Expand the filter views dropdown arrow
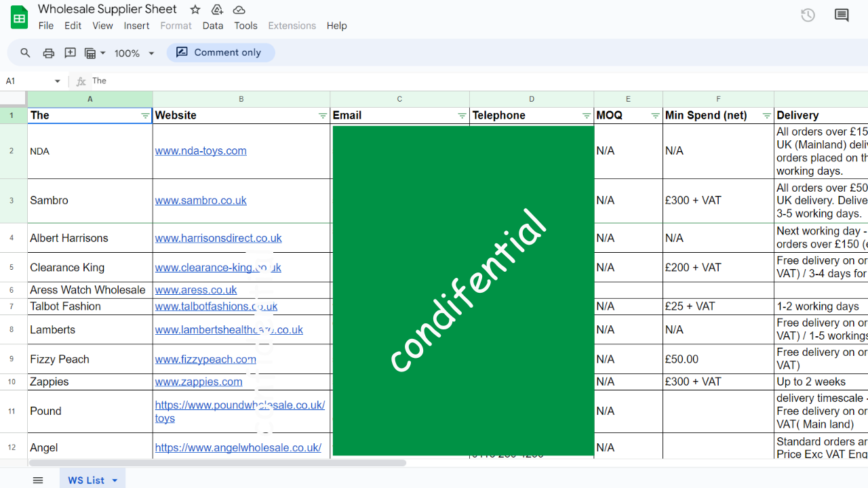The width and height of the screenshot is (868, 488). (x=103, y=53)
